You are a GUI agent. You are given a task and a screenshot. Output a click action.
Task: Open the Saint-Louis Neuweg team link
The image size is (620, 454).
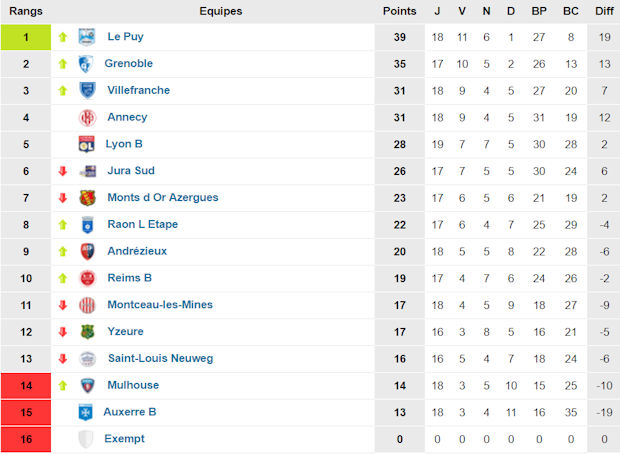click(x=160, y=358)
